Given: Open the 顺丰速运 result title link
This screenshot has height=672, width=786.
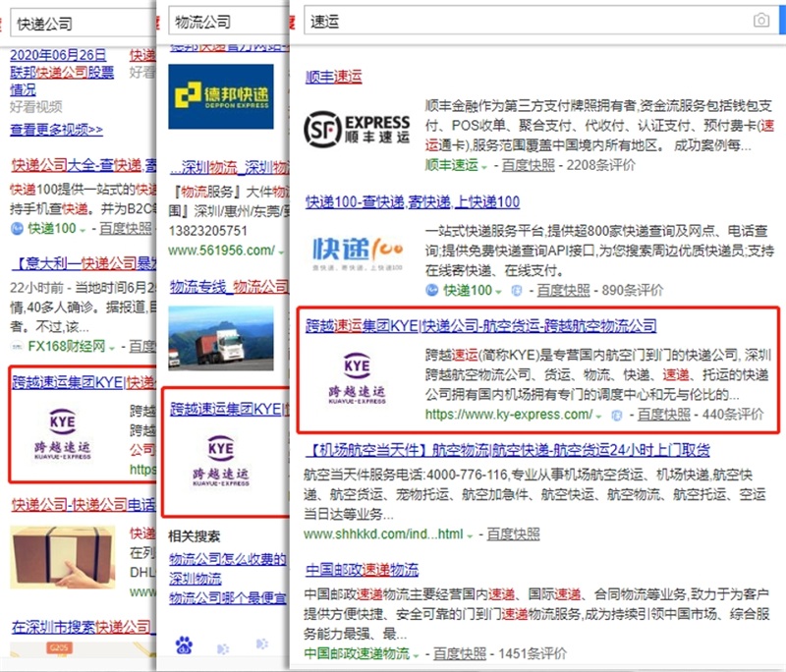Looking at the screenshot, I should coord(333,77).
